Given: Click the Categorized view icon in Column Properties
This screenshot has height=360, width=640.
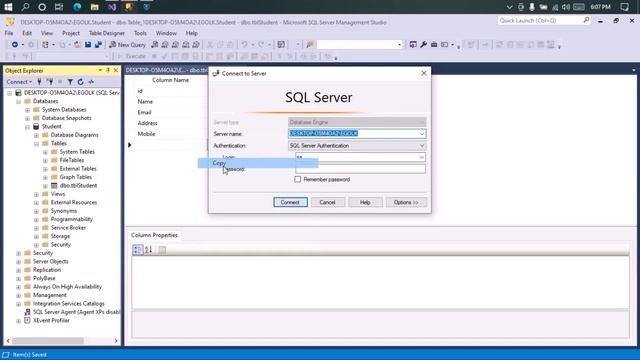Looking at the screenshot, I should (138, 249).
